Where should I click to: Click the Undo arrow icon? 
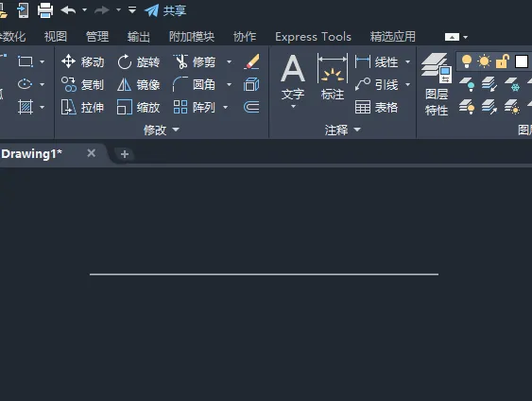pyautogui.click(x=68, y=10)
